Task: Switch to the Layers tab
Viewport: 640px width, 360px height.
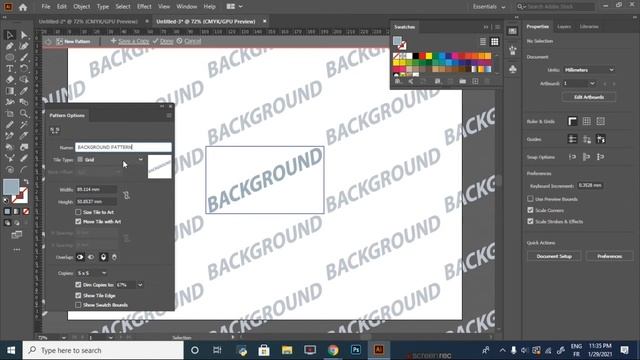Action: 564,27
